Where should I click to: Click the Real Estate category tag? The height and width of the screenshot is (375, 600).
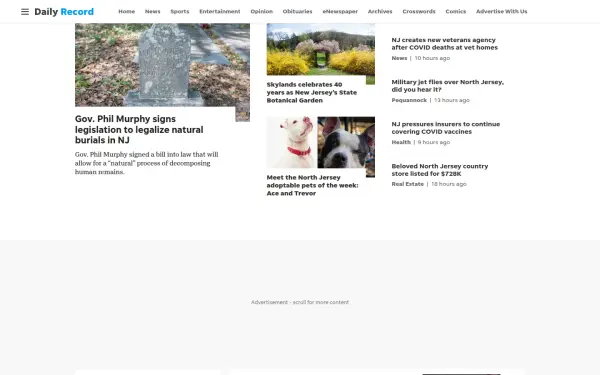tap(408, 184)
